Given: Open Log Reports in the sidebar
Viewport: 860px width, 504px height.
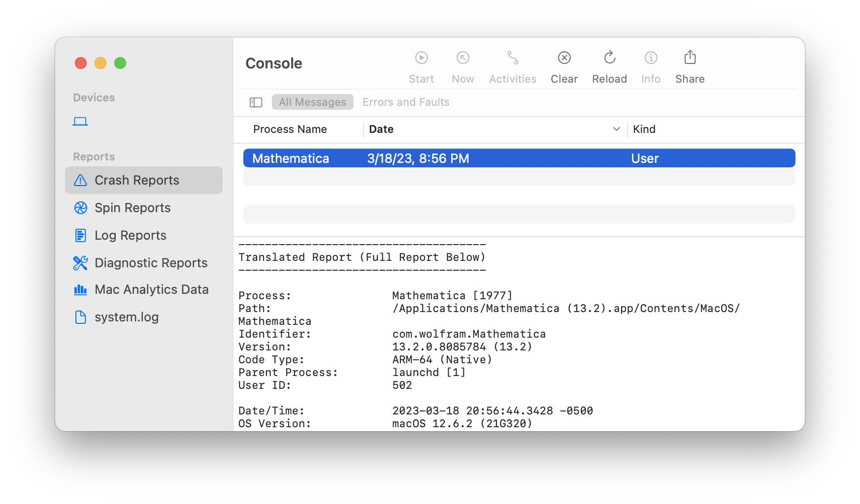Looking at the screenshot, I should 130,235.
